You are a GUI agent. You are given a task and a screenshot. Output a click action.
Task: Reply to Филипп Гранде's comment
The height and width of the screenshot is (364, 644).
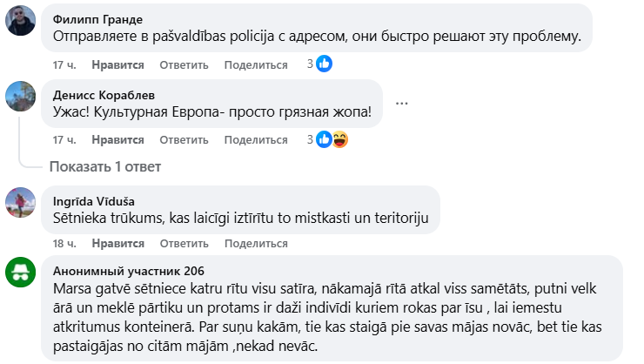[x=184, y=65]
